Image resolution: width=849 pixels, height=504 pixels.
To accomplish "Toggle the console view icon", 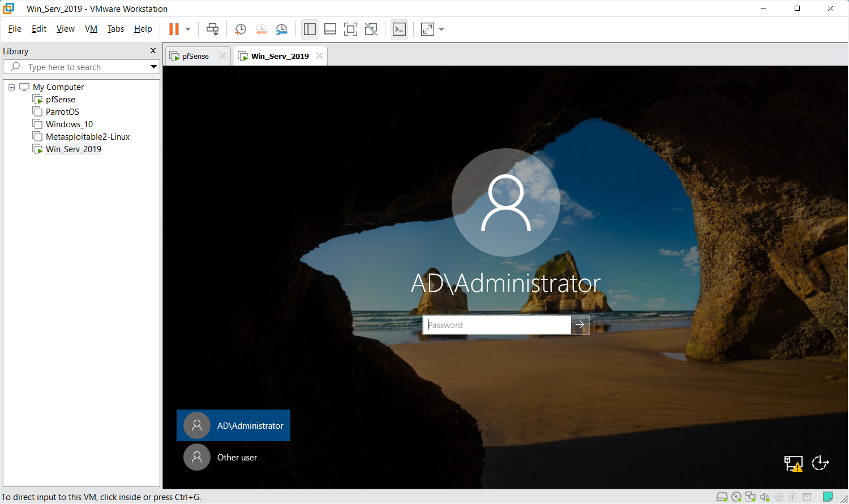I will coord(399,29).
